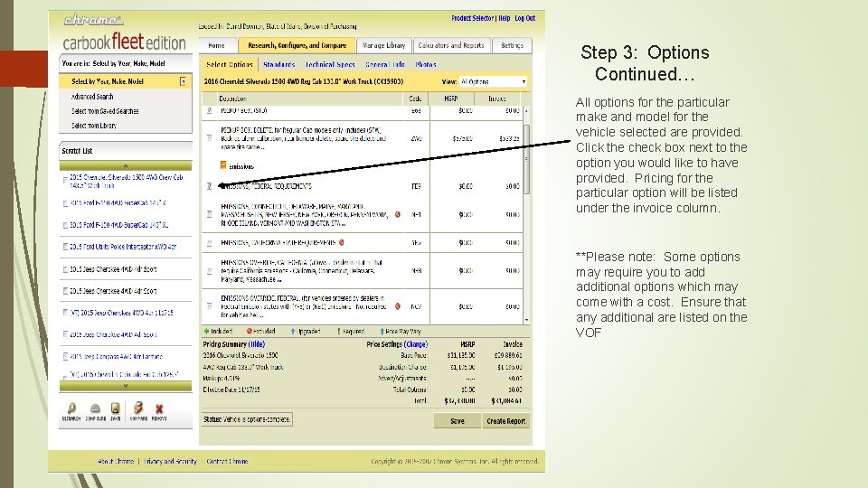Viewport: 868px width, 488px height.
Task: Click the Help link at top
Action: [x=505, y=18]
